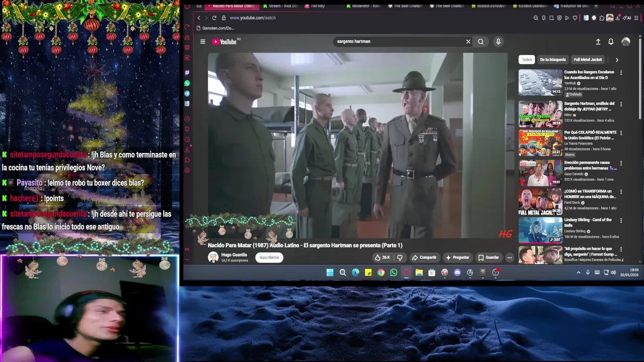Image resolution: width=644 pixels, height=362 pixels.
Task: Save the video with Guardar
Action: [489, 257]
